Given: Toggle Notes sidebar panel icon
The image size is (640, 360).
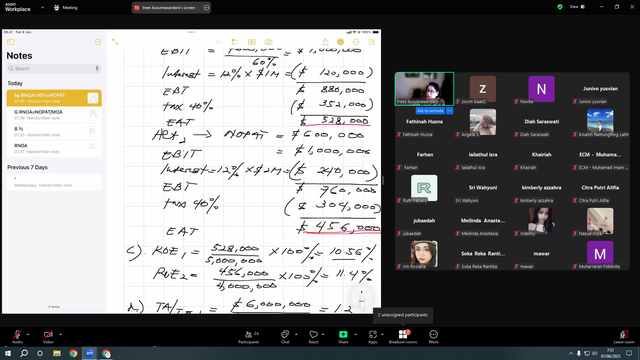Looking at the screenshot, I should coord(11,42).
